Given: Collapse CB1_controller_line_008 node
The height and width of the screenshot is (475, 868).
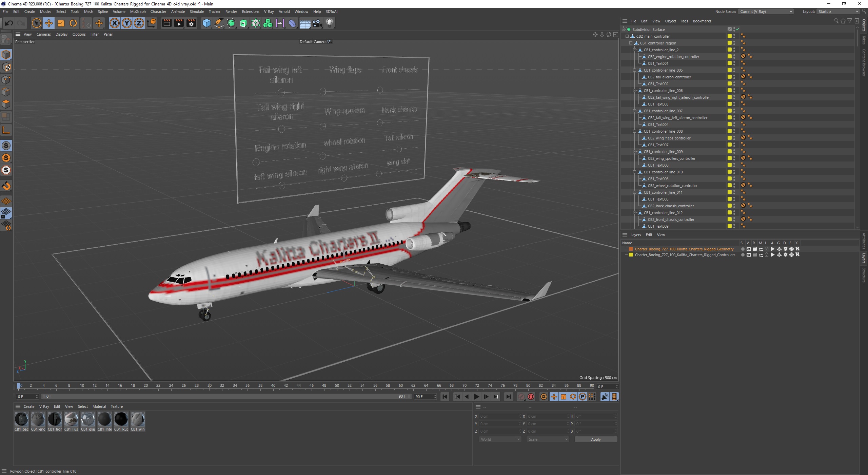Looking at the screenshot, I should [x=635, y=131].
